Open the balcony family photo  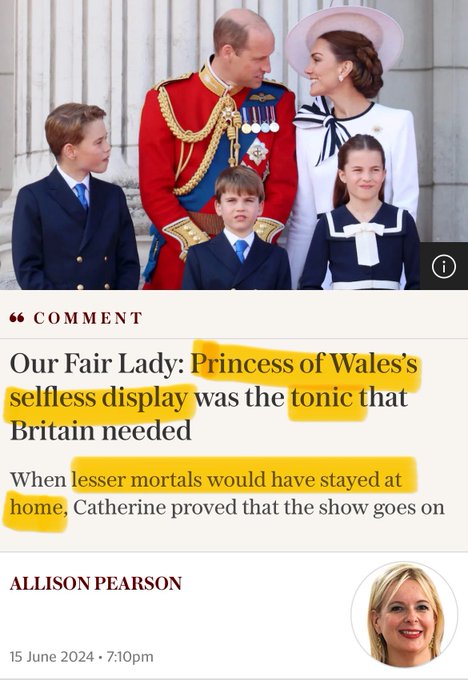coord(234,144)
